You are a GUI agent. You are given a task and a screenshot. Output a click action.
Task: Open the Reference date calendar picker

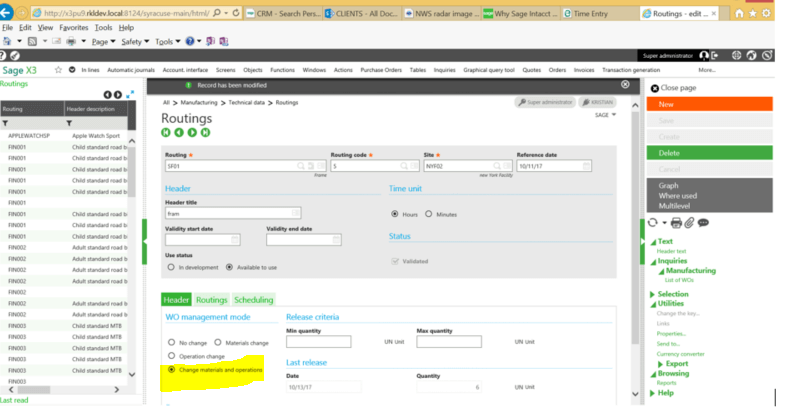pos(586,167)
